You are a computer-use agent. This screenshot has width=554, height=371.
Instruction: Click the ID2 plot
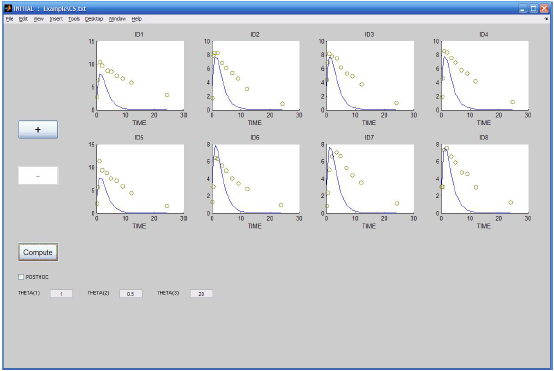pyautogui.click(x=256, y=75)
